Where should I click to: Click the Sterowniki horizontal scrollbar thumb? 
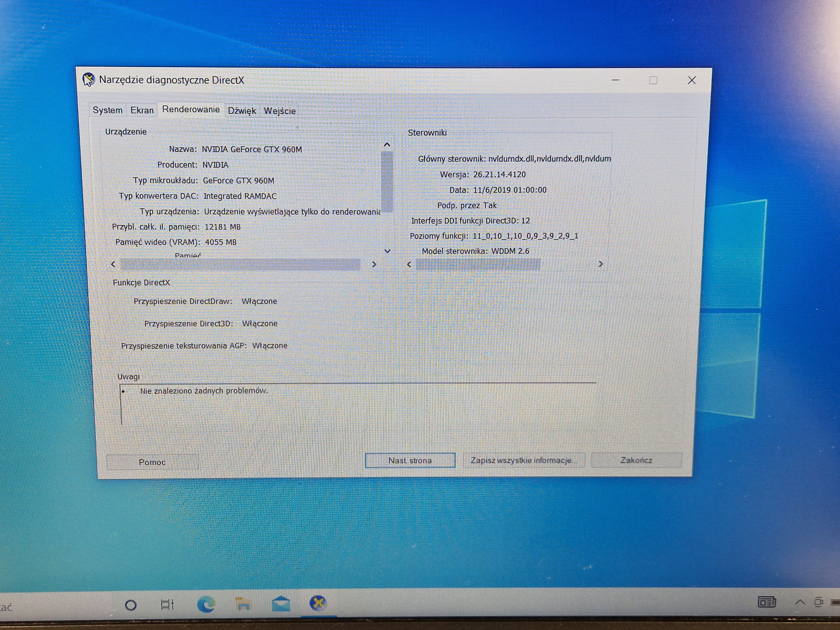[478, 264]
